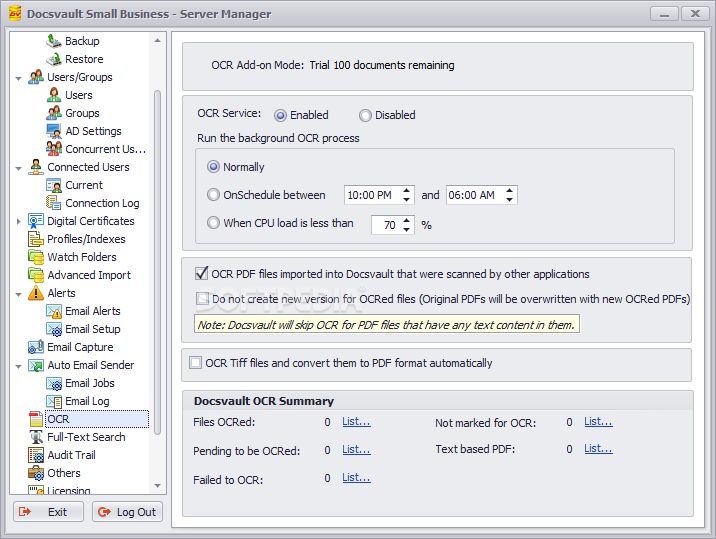
Task: Click the tree scroll up arrow
Action: (x=158, y=40)
